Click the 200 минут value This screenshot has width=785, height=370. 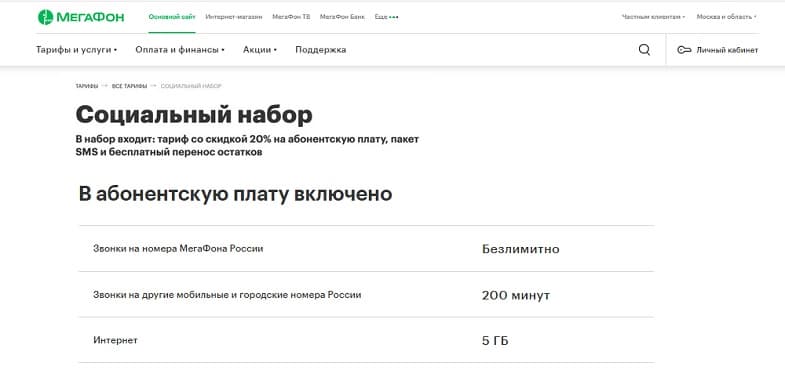click(516, 295)
